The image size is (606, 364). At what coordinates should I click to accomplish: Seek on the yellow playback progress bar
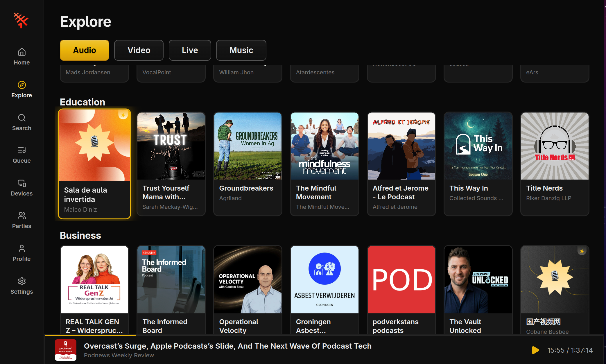tap(91, 335)
